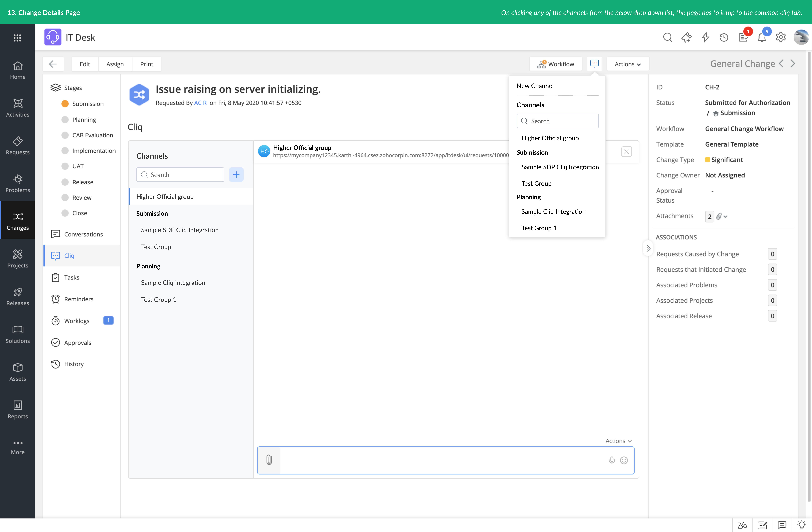Select the Planning stage

(x=84, y=120)
